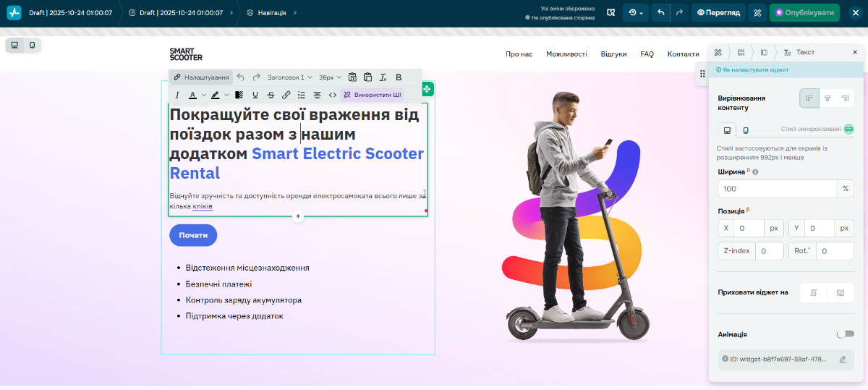The image size is (868, 390).
Task: Go to section breadcrumb icon in panel
Action: [741, 52]
